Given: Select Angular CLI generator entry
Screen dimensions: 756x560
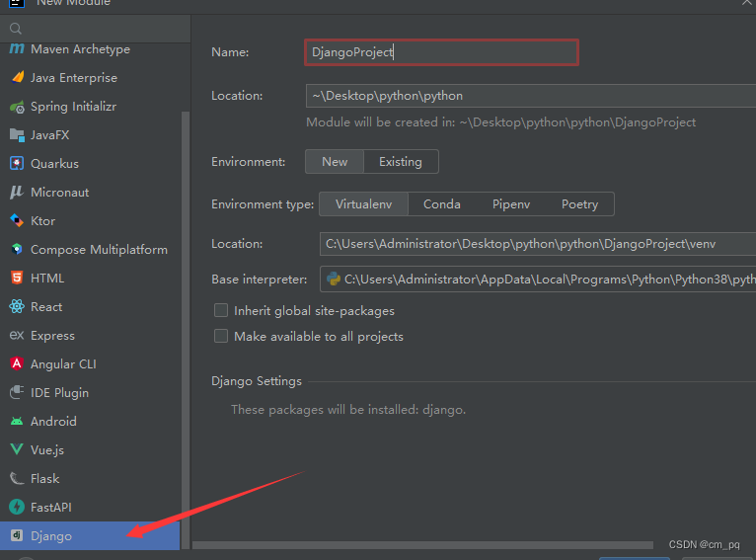Looking at the screenshot, I should pos(90,363).
